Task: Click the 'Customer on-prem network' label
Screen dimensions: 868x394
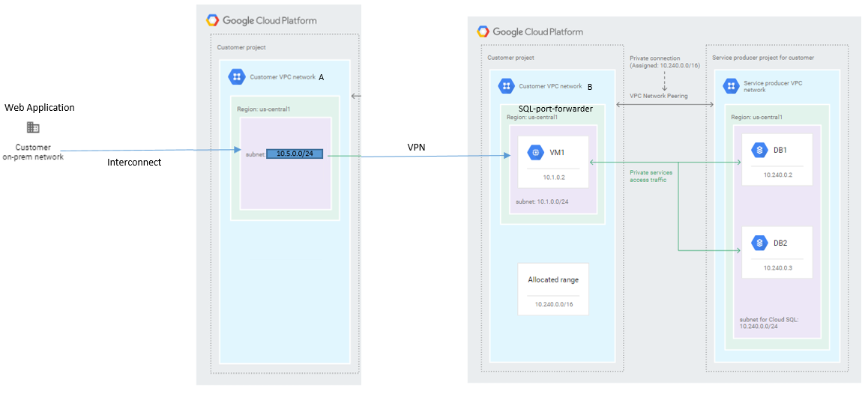Action: point(33,152)
